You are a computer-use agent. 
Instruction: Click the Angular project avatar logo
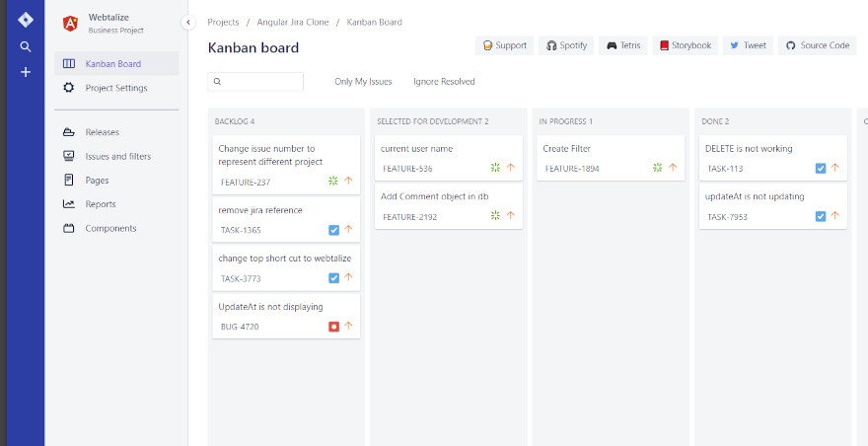[70, 24]
